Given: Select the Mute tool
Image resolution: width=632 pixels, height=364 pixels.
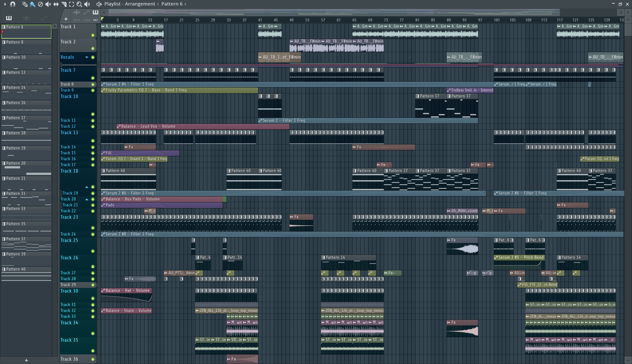Looking at the screenshot, I should [x=48, y=4].
